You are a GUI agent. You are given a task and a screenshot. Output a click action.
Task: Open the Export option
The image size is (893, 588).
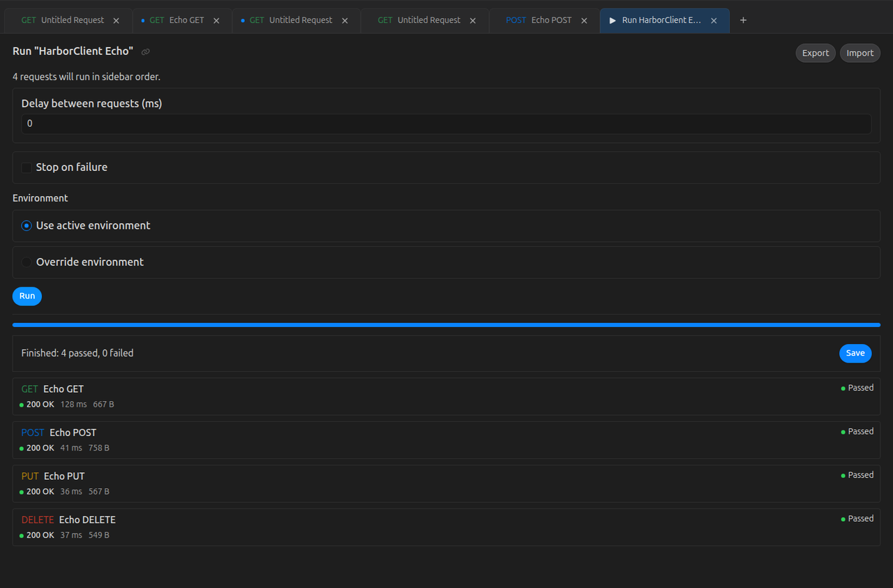click(816, 53)
